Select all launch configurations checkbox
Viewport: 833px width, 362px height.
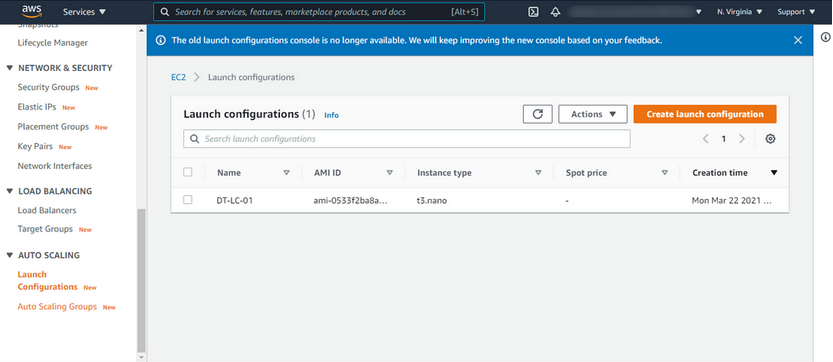point(188,172)
